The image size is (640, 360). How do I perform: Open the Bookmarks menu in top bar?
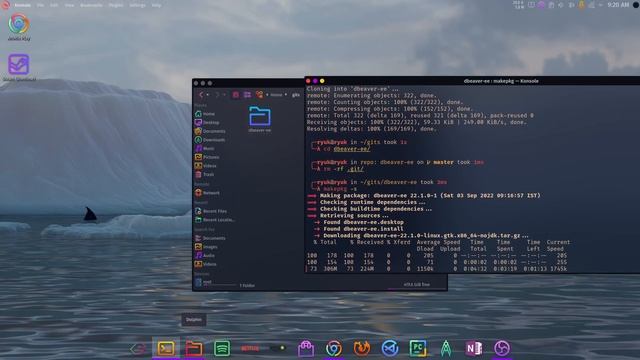pos(91,5)
